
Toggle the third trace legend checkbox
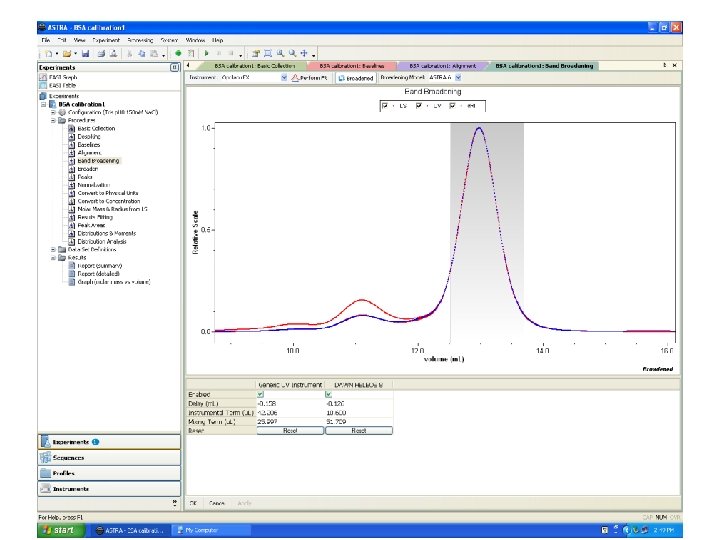[452, 106]
